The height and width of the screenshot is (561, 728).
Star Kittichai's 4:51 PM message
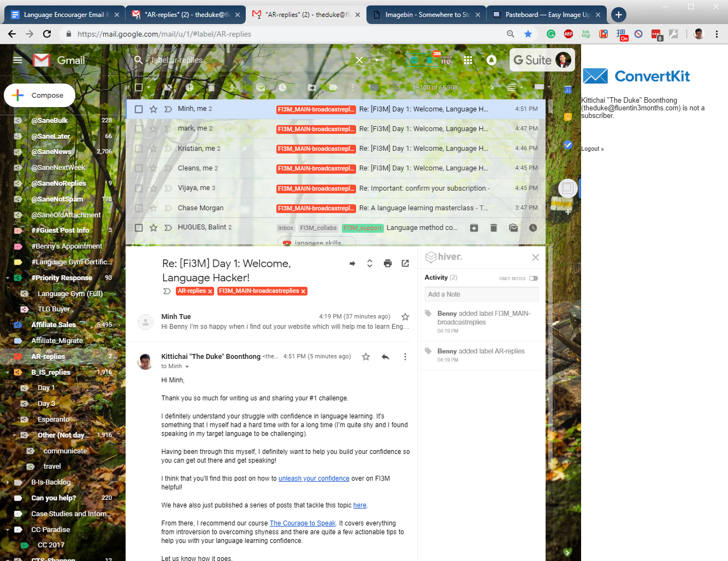pos(366,357)
